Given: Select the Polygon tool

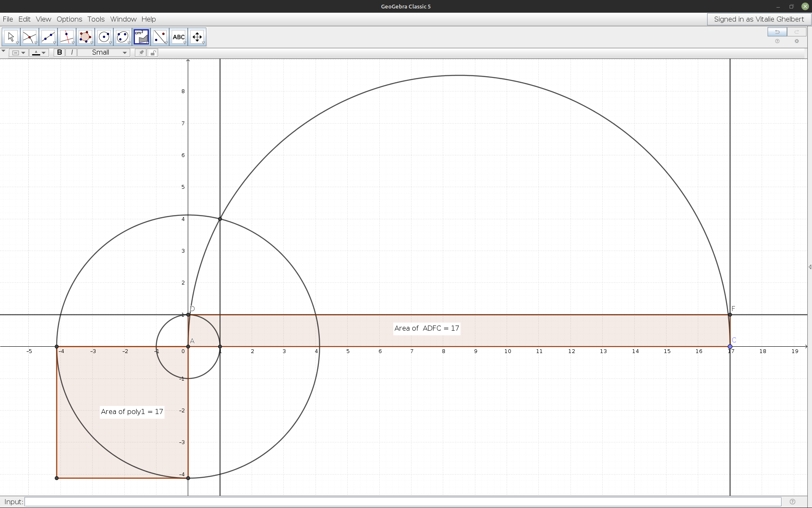Looking at the screenshot, I should point(85,37).
